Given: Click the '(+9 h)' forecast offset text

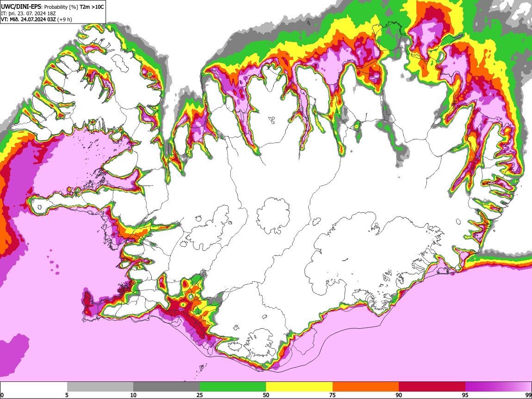Looking at the screenshot, I should pos(65,19).
